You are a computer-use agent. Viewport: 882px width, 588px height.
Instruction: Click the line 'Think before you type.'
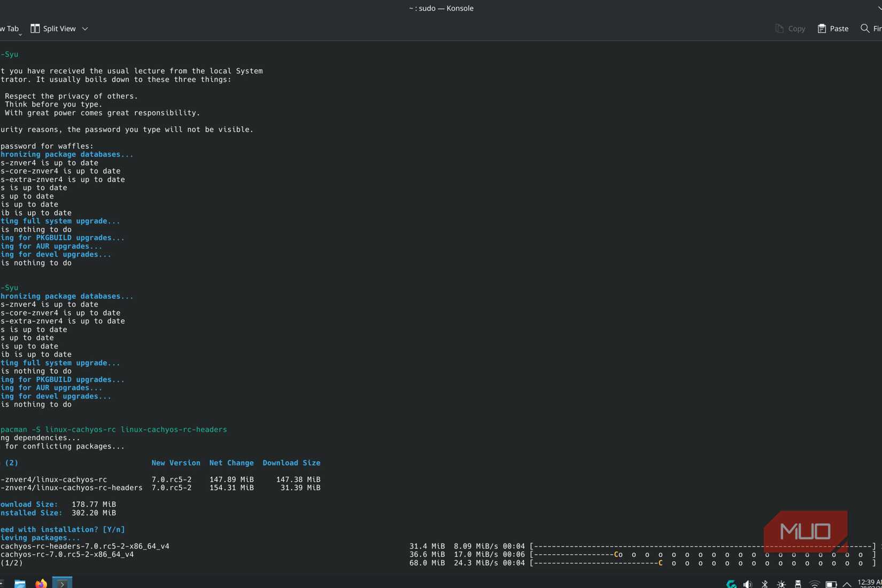point(53,104)
